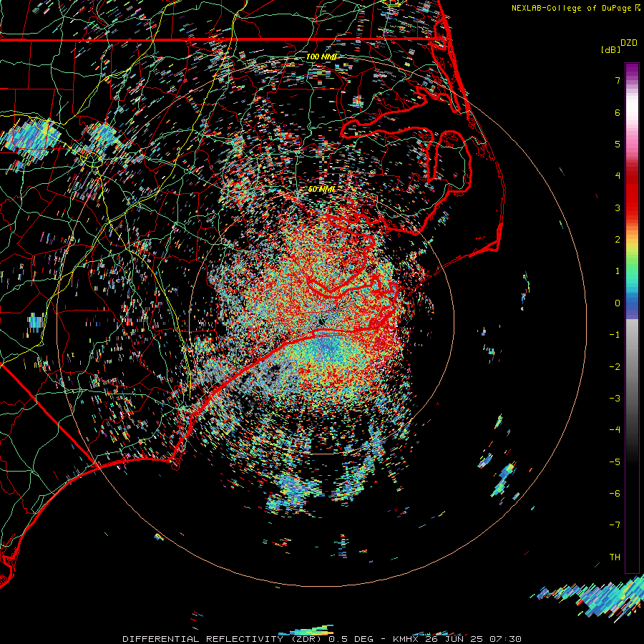Click the ZDR color scale bar
Screen dimensions: 644x644
(632, 318)
